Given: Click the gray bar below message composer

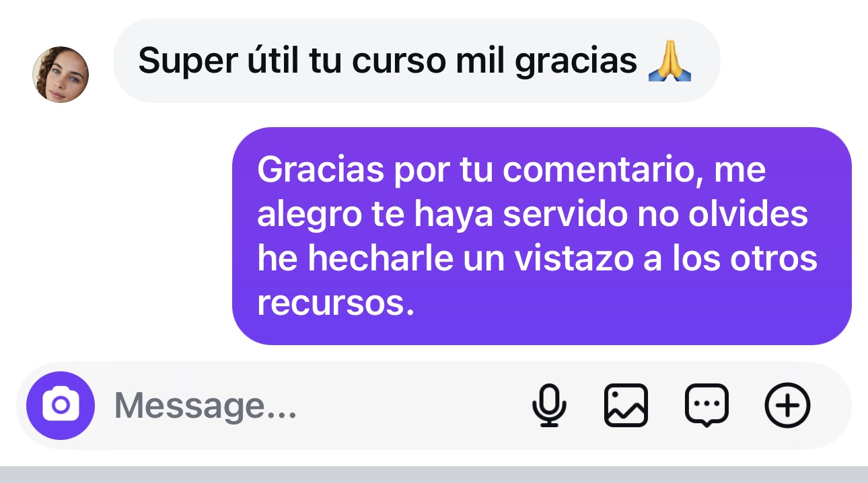Looking at the screenshot, I should tap(434, 474).
